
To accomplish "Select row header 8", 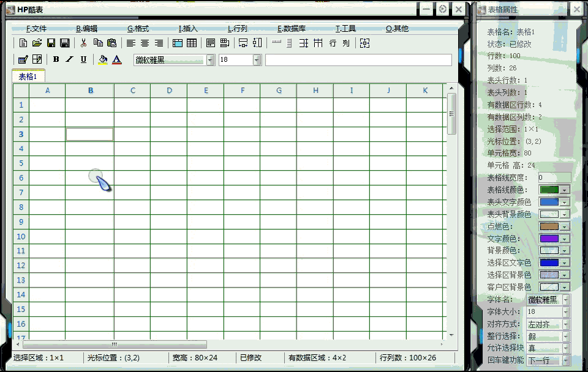I will [21, 207].
